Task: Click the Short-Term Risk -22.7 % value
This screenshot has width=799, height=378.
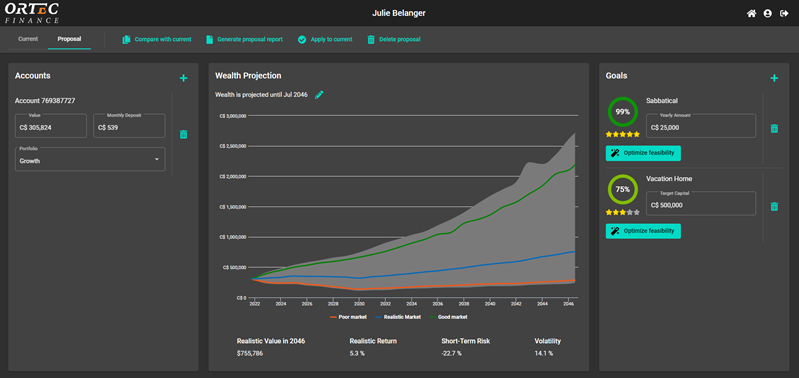Action: (x=451, y=353)
